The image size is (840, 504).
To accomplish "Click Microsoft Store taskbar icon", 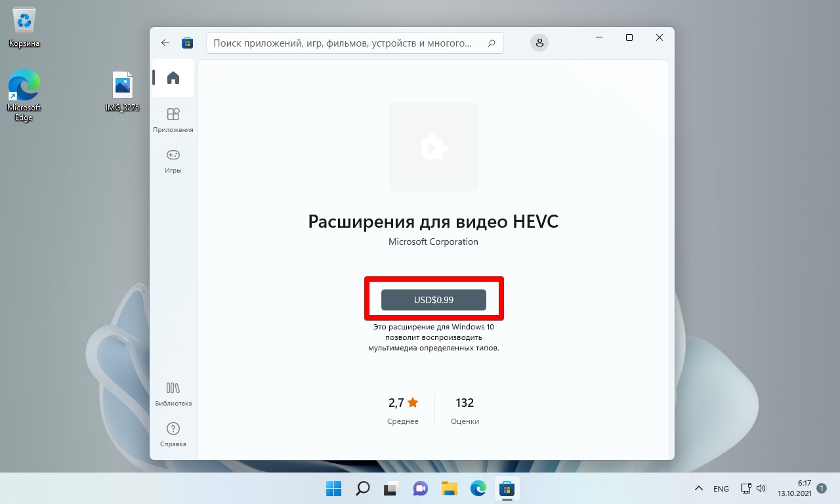I will [x=507, y=488].
